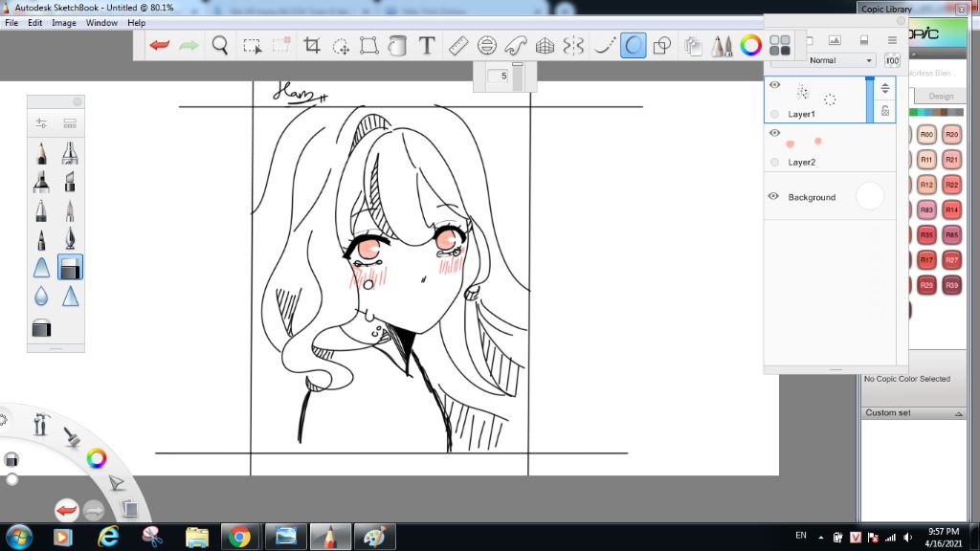Hide Layer2 using its eye icon
This screenshot has width=980, height=551.
[x=774, y=133]
